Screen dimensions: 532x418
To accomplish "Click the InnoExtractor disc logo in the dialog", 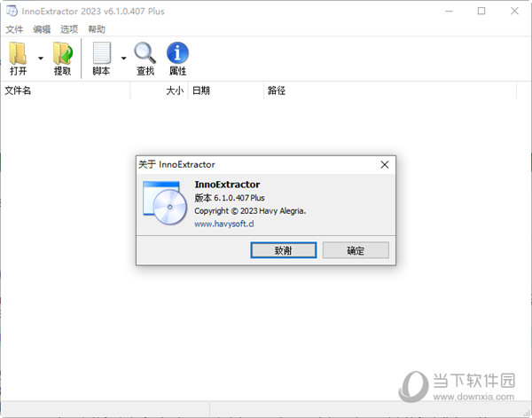I will pyautogui.click(x=165, y=202).
